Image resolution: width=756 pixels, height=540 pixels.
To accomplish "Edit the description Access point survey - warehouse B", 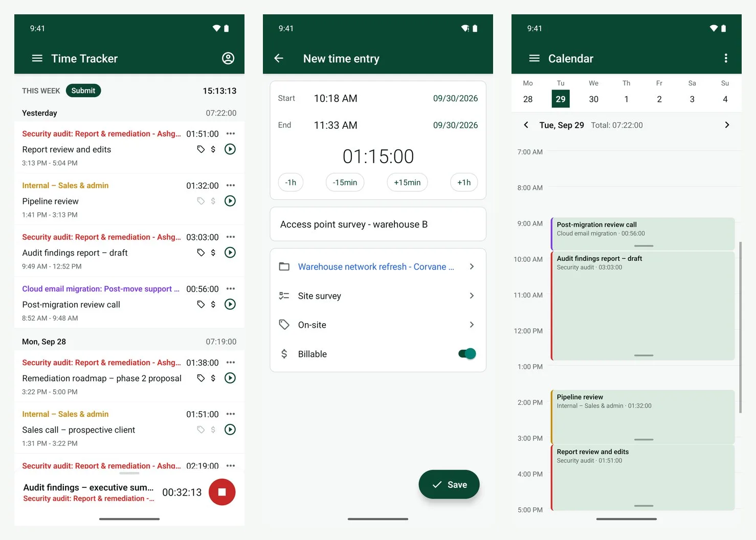I will click(x=378, y=224).
